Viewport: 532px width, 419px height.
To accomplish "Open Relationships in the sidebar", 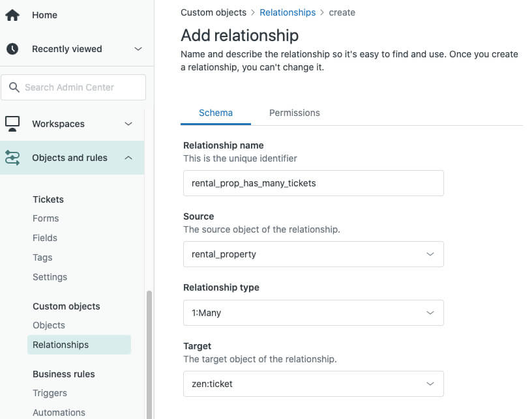I will coord(79,345).
